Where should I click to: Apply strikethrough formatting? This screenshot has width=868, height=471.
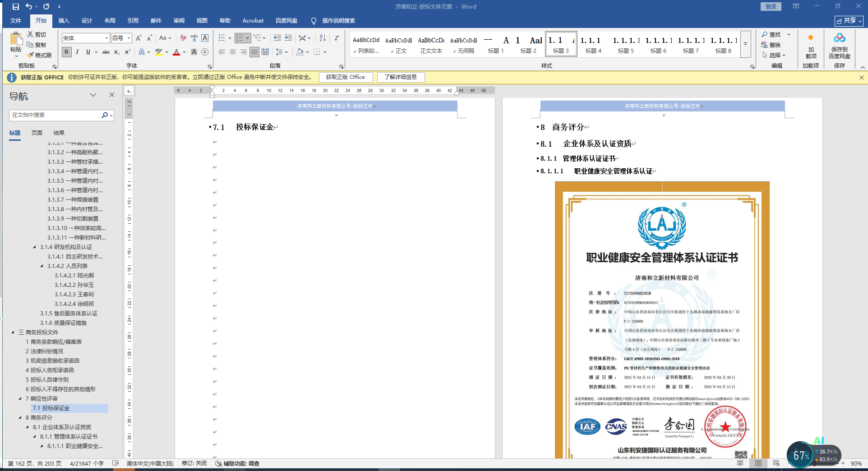(x=106, y=52)
